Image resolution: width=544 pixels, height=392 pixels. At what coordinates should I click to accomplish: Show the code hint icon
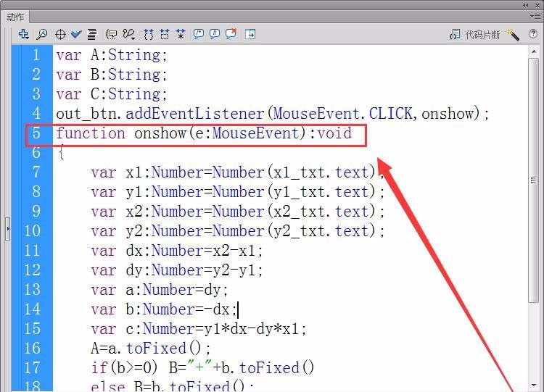[x=112, y=34]
